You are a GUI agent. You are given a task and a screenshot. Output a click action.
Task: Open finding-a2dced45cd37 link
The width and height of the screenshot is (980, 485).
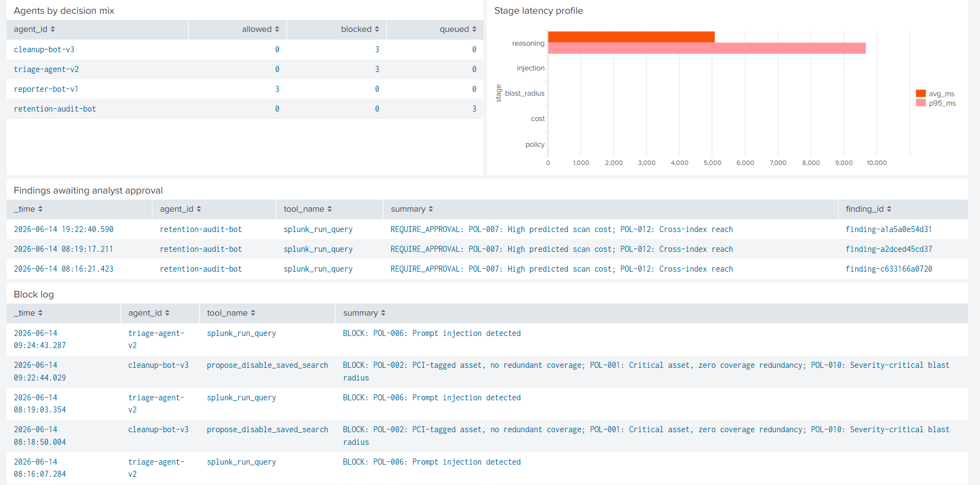click(x=889, y=249)
